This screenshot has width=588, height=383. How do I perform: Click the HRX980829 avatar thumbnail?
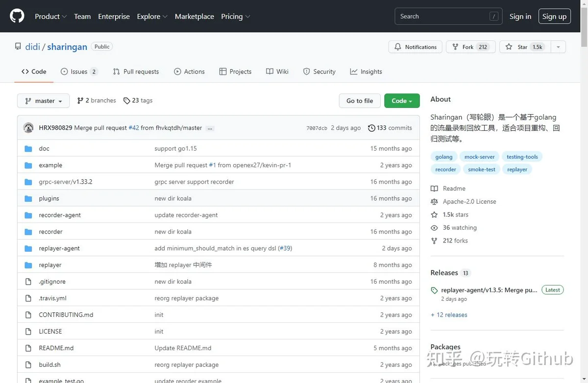[x=28, y=128]
